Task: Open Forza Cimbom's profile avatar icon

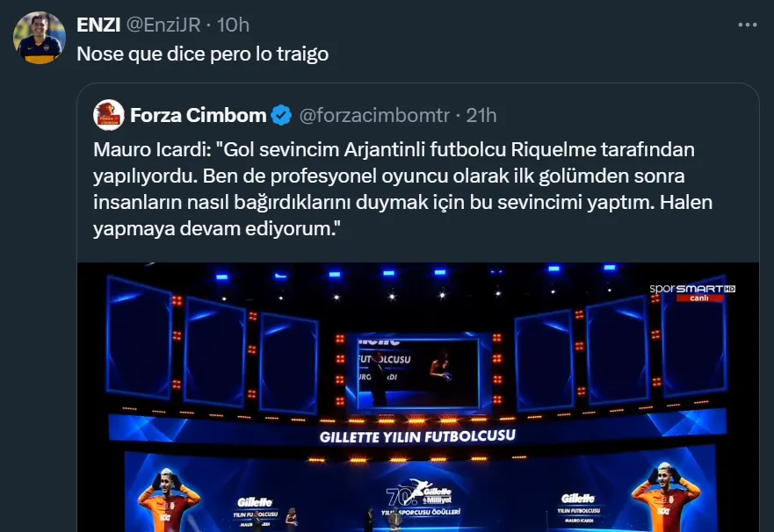Action: pyautogui.click(x=109, y=115)
